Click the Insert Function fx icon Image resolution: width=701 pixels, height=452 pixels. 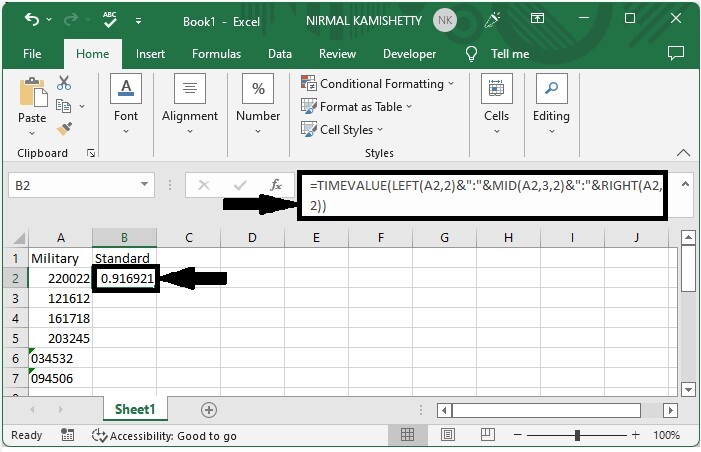pos(276,185)
